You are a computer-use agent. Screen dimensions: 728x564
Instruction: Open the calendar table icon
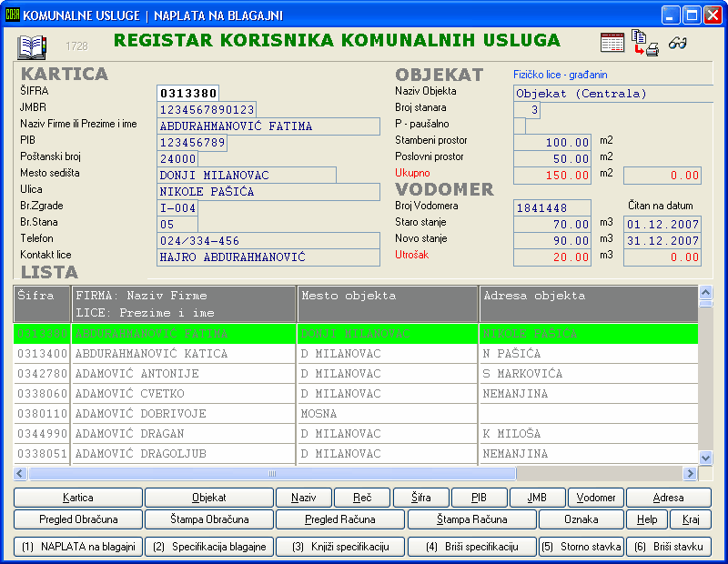coord(612,43)
